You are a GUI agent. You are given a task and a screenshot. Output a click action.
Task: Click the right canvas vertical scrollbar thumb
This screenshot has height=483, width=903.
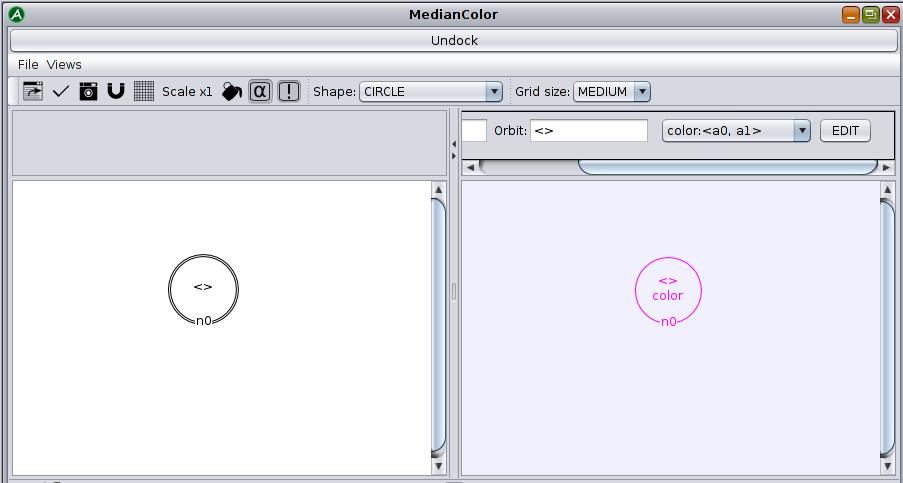tap(887, 328)
